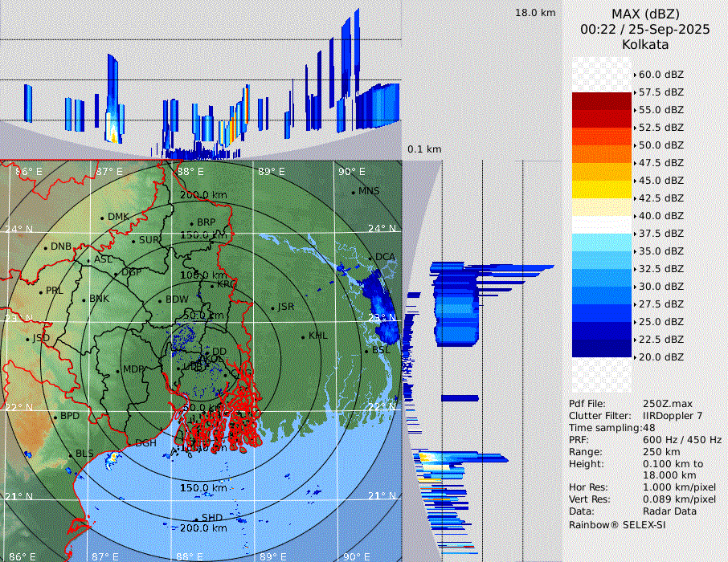Select the SHD station marker near bottom

[x=195, y=519]
